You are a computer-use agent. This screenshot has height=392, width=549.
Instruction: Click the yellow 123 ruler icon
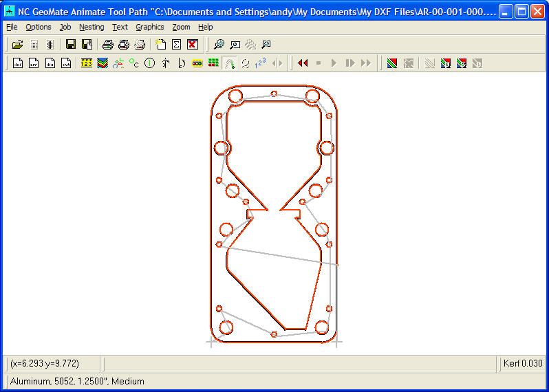[x=87, y=63]
